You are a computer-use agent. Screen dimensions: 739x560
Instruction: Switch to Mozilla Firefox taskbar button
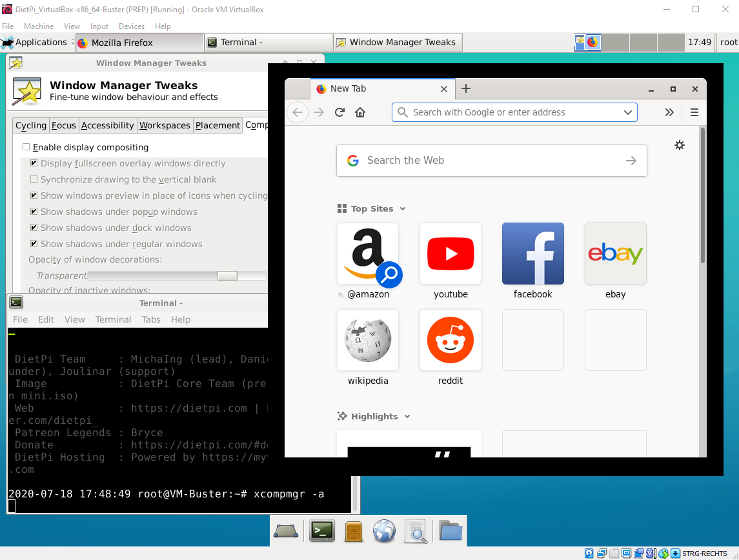[x=139, y=43]
